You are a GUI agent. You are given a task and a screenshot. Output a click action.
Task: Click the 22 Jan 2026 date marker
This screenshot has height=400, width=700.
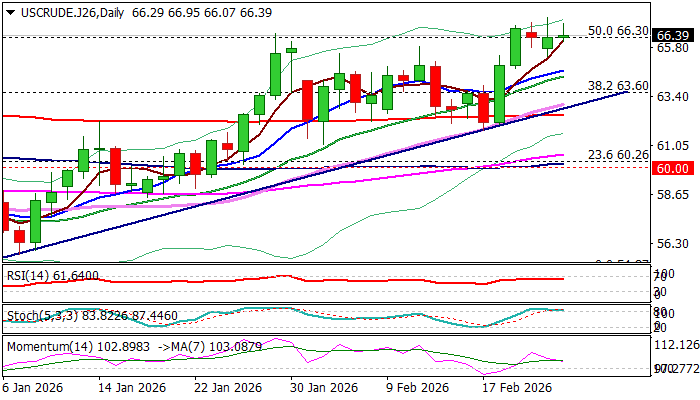click(x=228, y=388)
